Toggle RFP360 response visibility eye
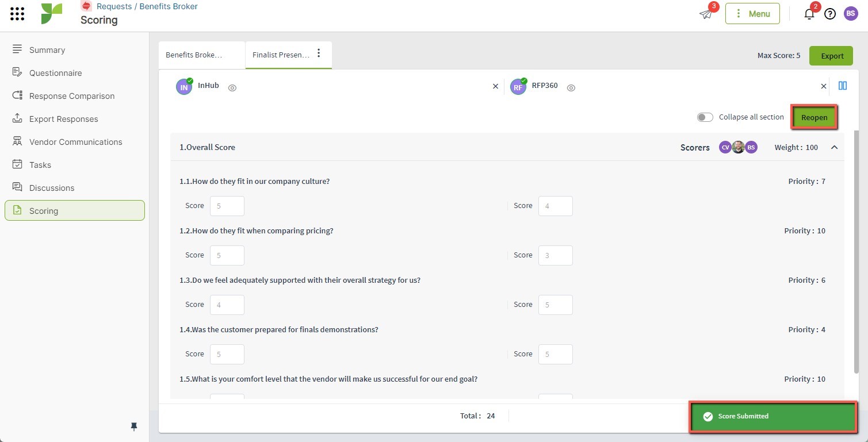This screenshot has height=442, width=868. tap(571, 88)
